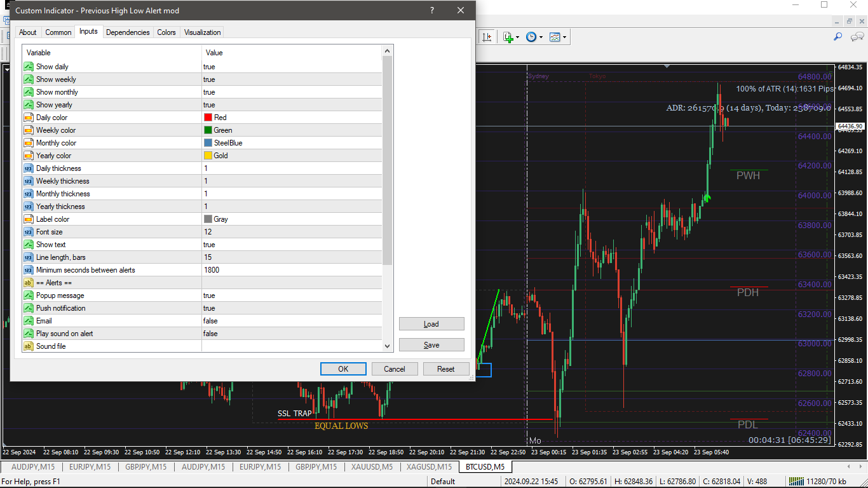This screenshot has height=488, width=868.
Task: Click the help question mark in dialog title
Action: point(432,10)
